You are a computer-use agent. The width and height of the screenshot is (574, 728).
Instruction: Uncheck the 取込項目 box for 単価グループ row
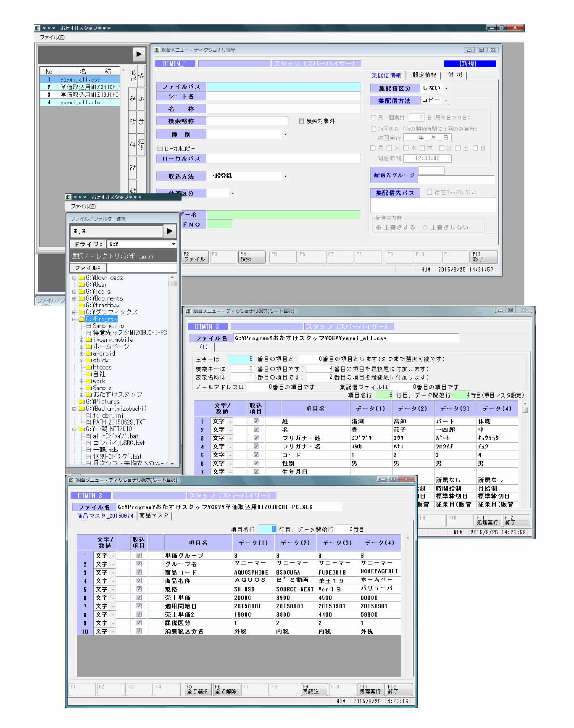(x=139, y=555)
